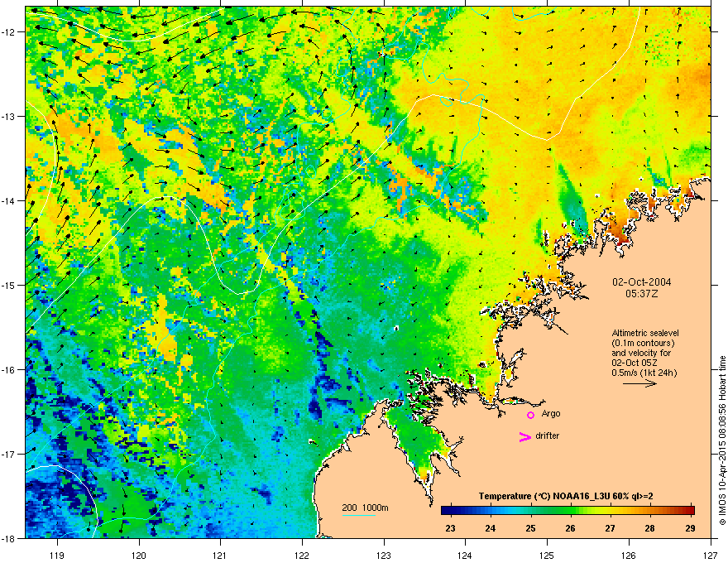This screenshot has height=563, width=728.
Task: Click the 26 value on temperature scale
Action: point(570,528)
